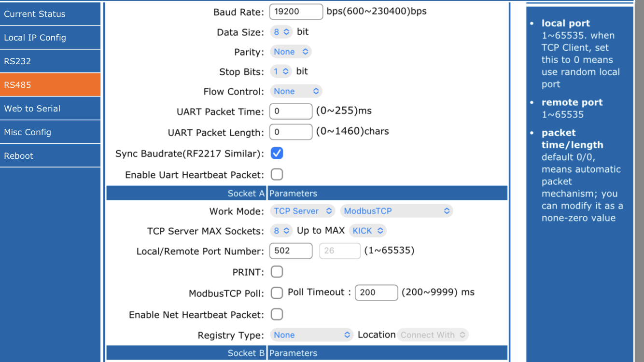This screenshot has width=644, height=362.
Task: Open the KICK policy dropdown
Action: (x=368, y=231)
